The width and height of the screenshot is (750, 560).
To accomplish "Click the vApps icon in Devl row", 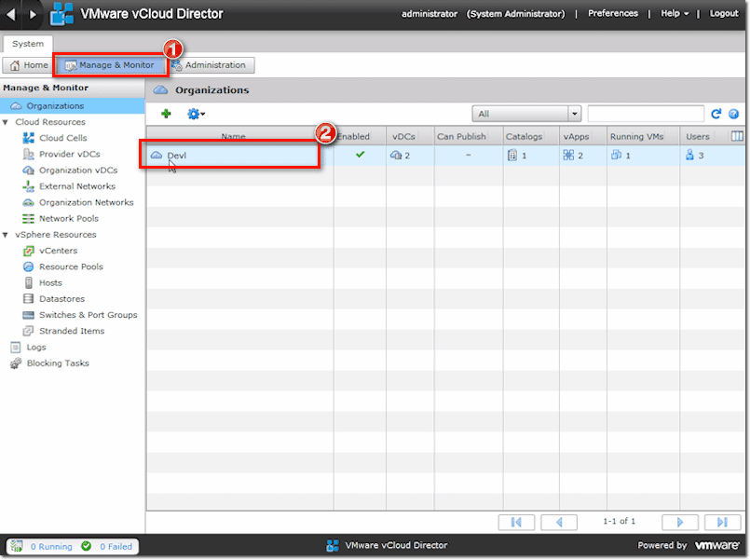I will point(568,155).
